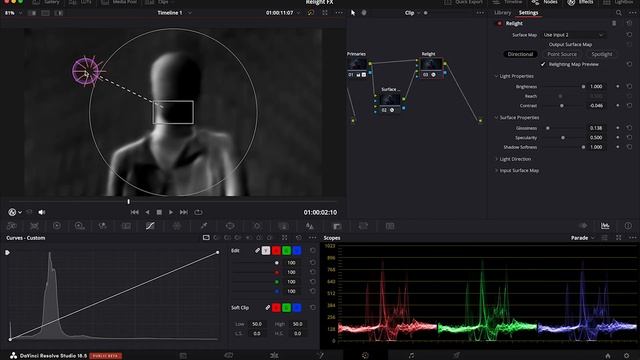Open the viewer zoom percentage dropdown
This screenshot has width=640, height=360.
tap(13, 13)
